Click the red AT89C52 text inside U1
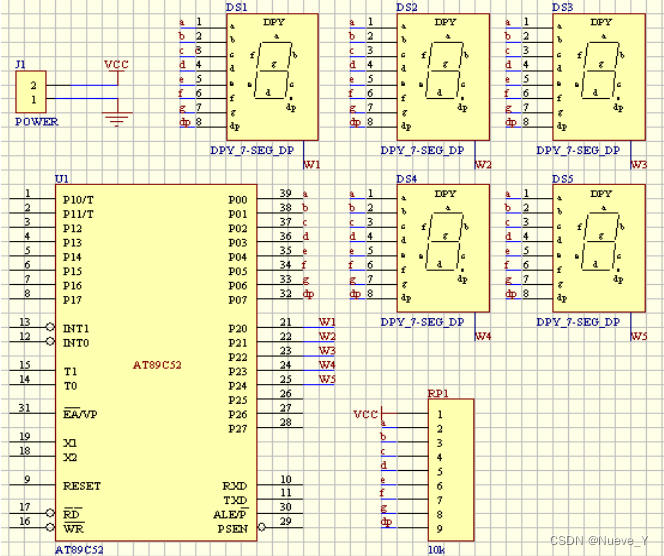Viewport: 664px width, 556px height. pyautogui.click(x=157, y=365)
